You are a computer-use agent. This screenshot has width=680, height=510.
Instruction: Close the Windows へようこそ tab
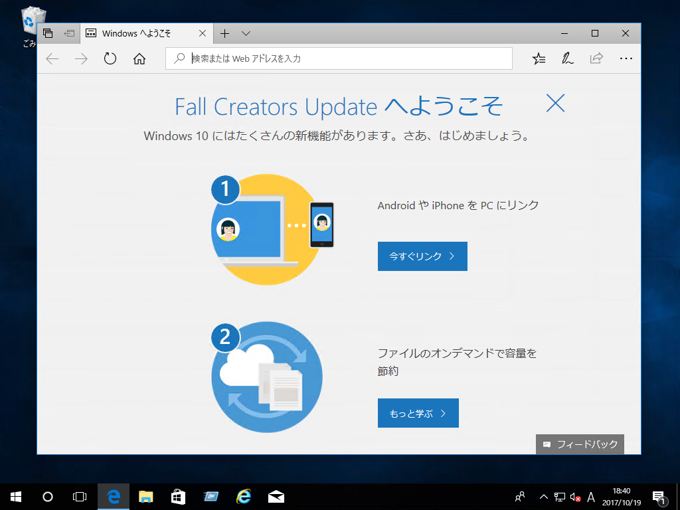click(x=203, y=33)
